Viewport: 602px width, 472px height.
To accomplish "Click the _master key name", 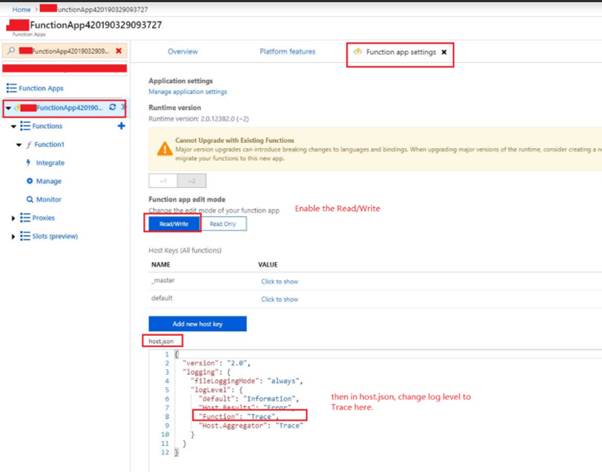I will point(163,281).
